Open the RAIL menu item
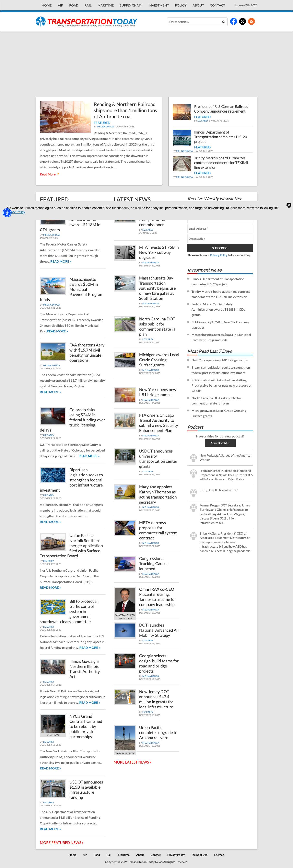Image resolution: width=293 pixels, height=868 pixels. point(88,5)
